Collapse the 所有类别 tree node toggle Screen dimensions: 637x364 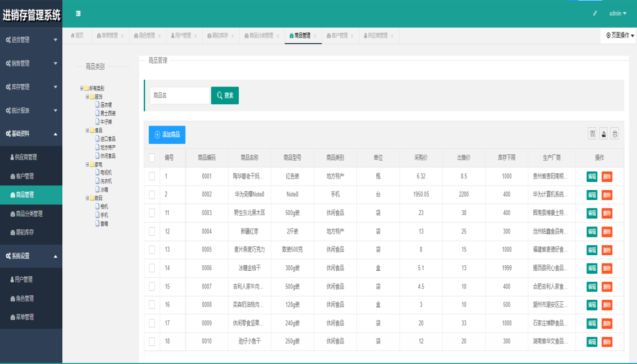81,88
